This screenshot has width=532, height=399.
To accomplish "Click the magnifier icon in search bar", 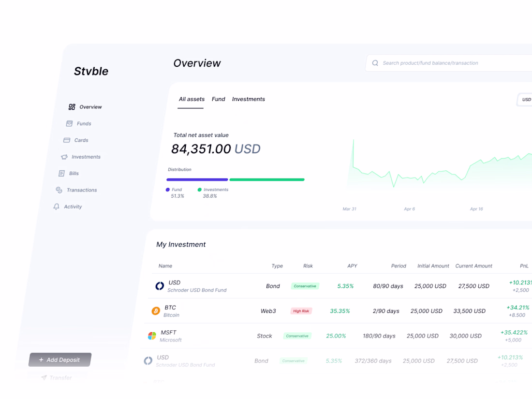I will coord(375,63).
